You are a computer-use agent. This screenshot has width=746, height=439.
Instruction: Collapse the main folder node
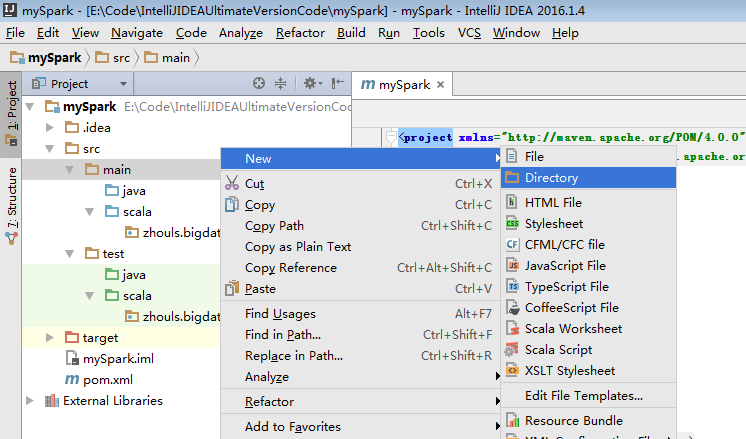tap(69, 169)
